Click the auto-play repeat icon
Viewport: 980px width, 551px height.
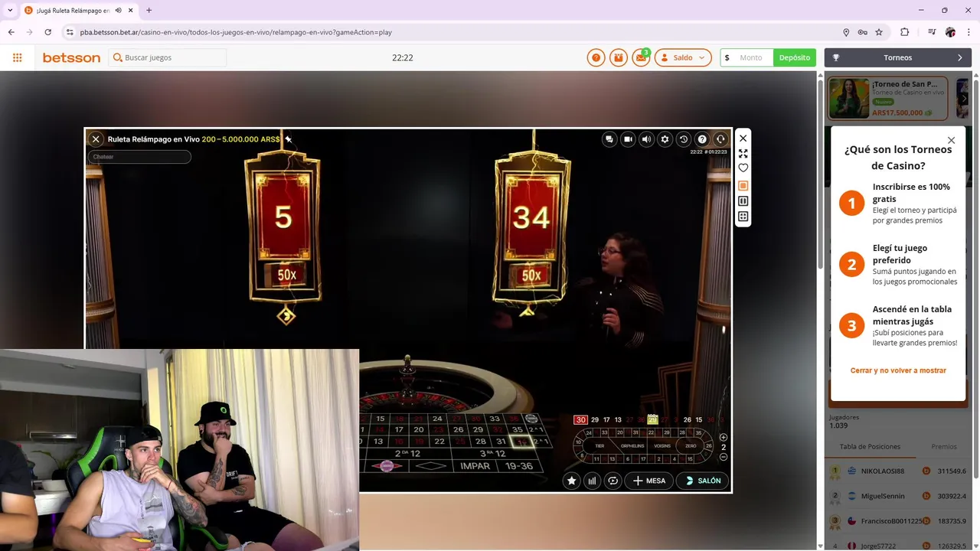point(612,481)
